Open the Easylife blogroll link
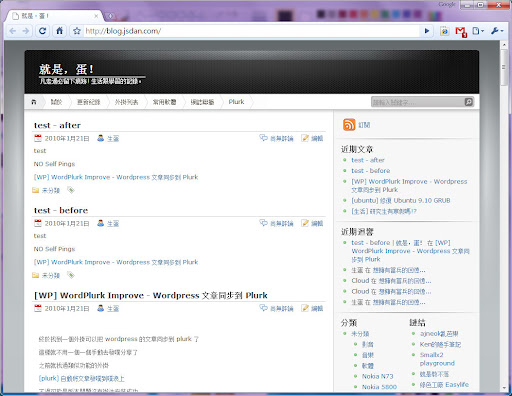Screen dimensions: 512x396 pos(444,384)
